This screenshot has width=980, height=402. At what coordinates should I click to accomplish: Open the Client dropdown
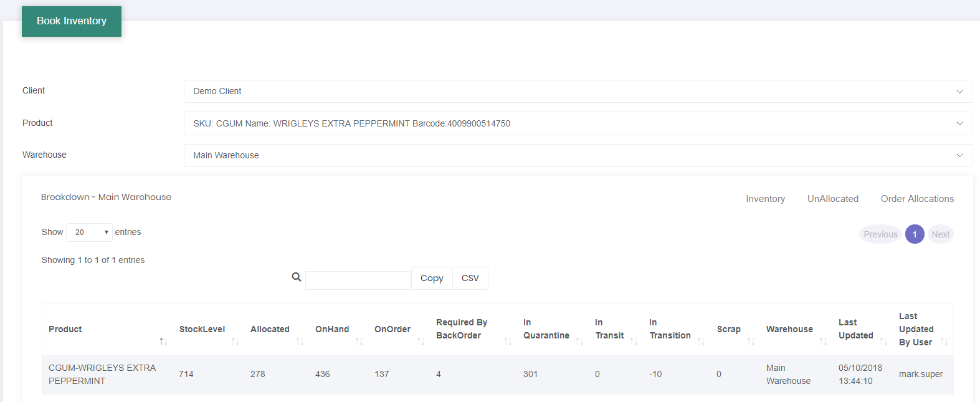(x=578, y=91)
